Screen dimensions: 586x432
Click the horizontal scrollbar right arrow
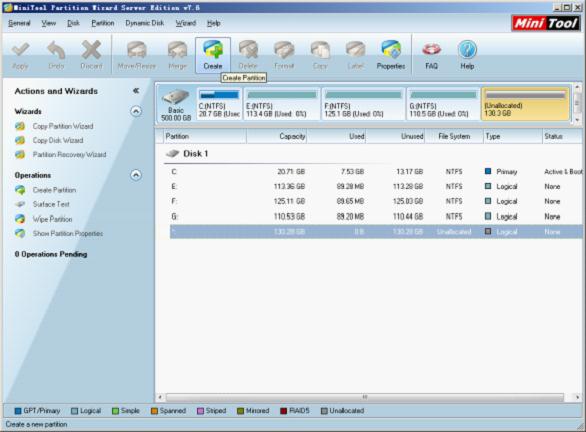[x=577, y=397]
